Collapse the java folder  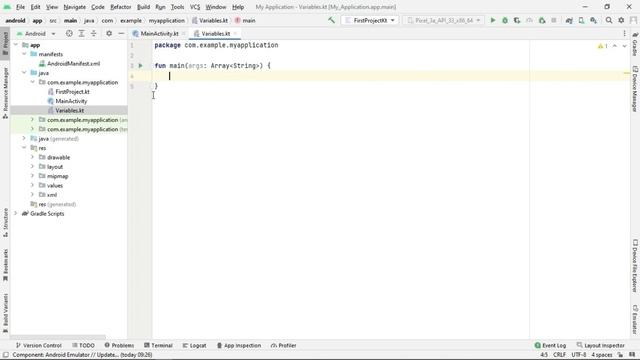point(24,73)
